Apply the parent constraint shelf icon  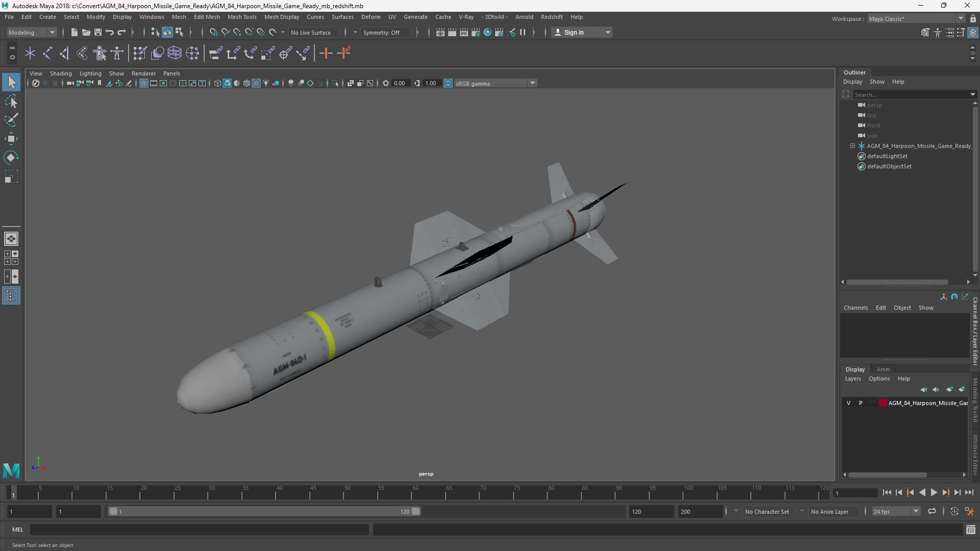click(215, 53)
